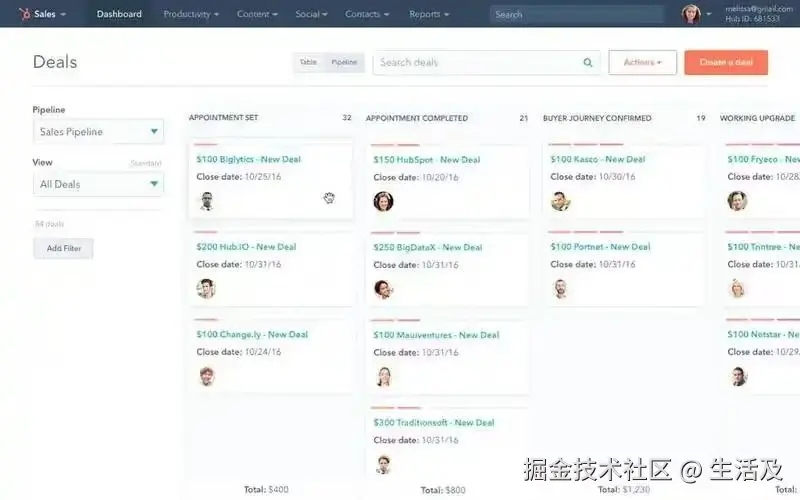The width and height of the screenshot is (800, 500).
Task: Open the $150 HubSpot - New Deal link
Action: pyautogui.click(x=427, y=160)
